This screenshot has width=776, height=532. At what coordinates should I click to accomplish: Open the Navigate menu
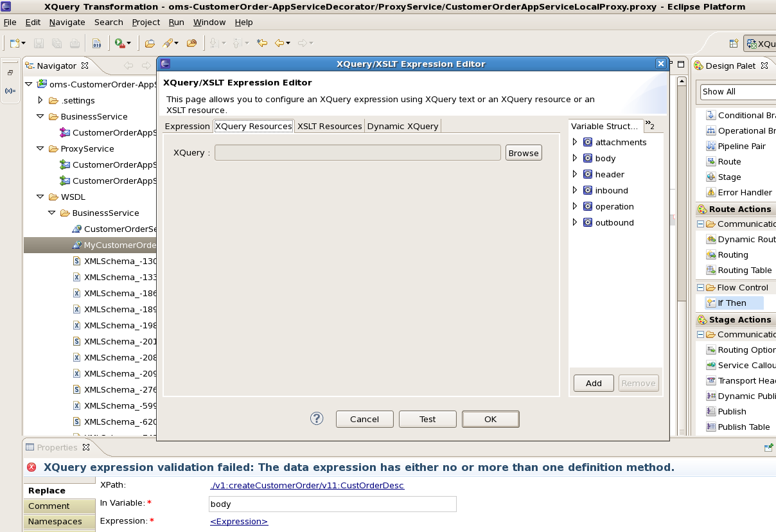click(67, 22)
